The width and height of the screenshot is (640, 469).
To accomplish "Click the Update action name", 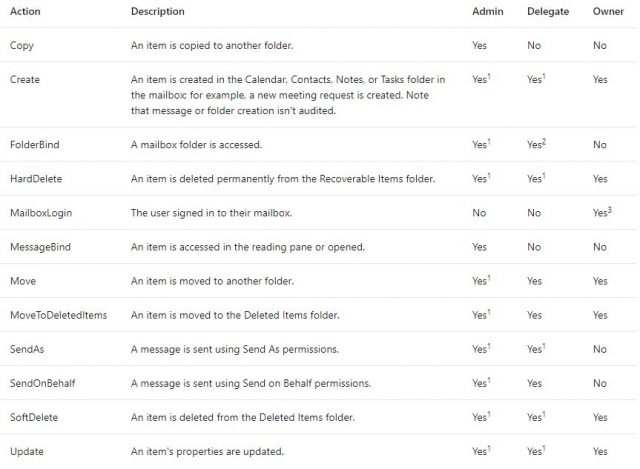I will [x=27, y=451].
